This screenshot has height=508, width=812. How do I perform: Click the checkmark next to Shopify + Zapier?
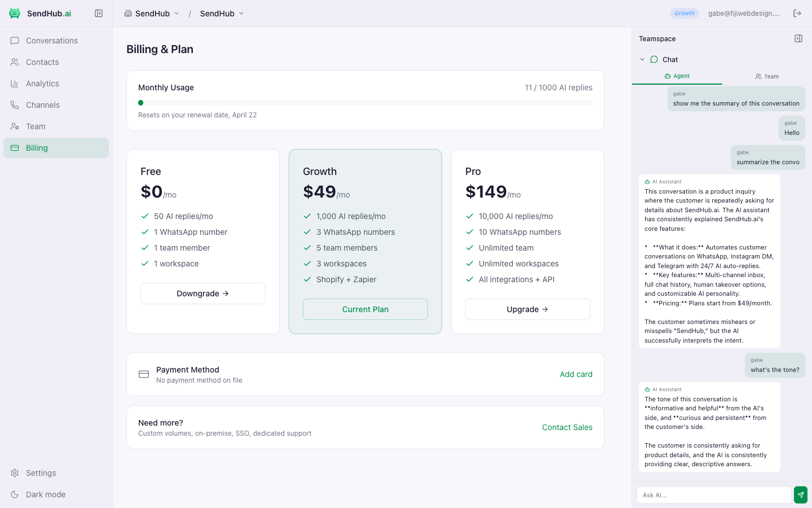point(307,279)
